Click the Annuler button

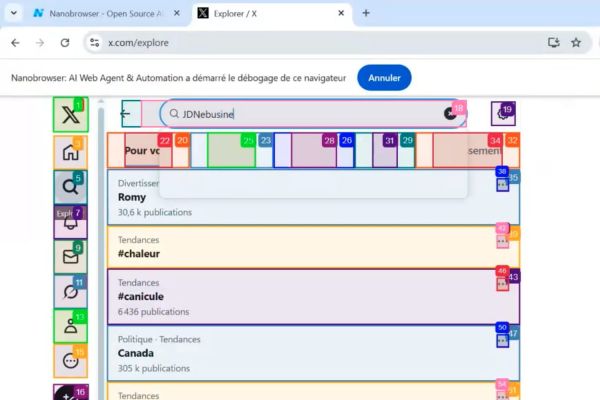pyautogui.click(x=384, y=78)
